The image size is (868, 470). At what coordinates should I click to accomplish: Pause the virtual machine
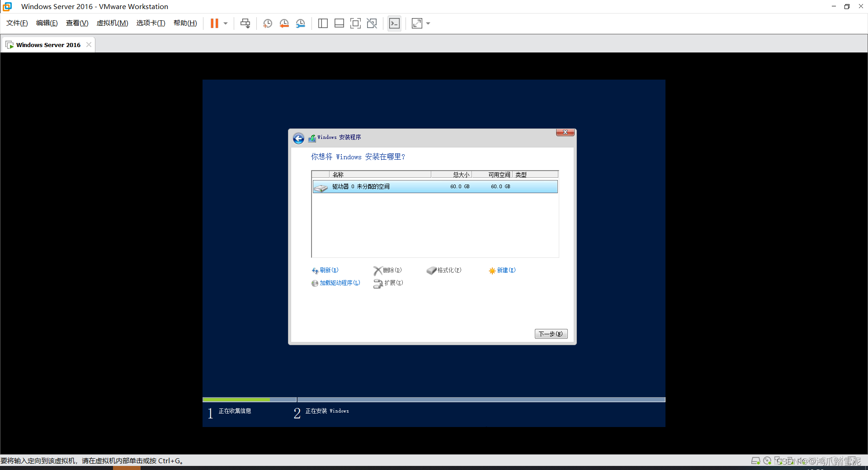[214, 24]
